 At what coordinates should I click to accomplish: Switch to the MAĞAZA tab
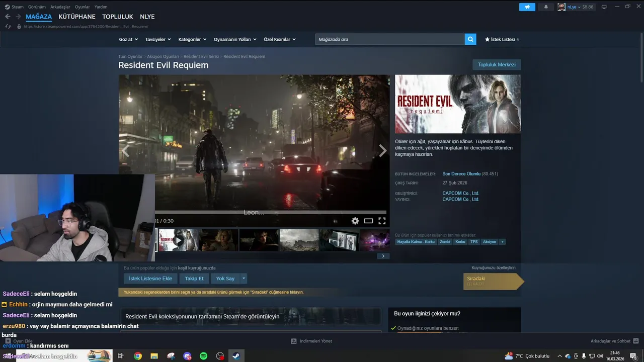point(39,17)
